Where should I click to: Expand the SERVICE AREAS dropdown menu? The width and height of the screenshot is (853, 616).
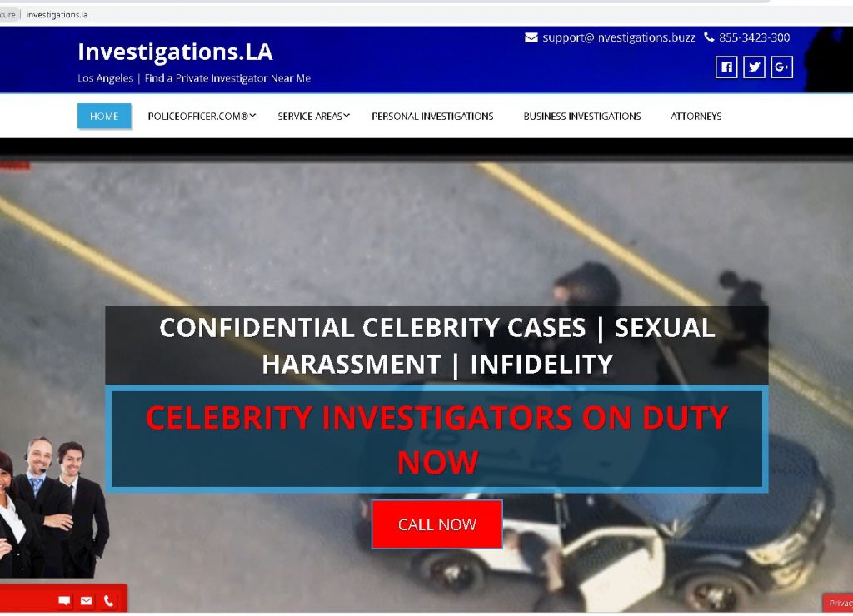tap(313, 117)
